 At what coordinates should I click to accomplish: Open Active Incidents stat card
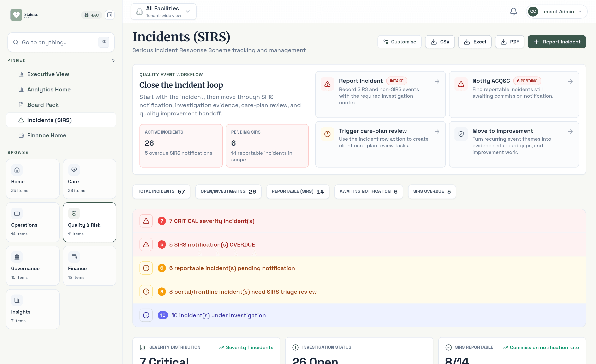coord(181,146)
